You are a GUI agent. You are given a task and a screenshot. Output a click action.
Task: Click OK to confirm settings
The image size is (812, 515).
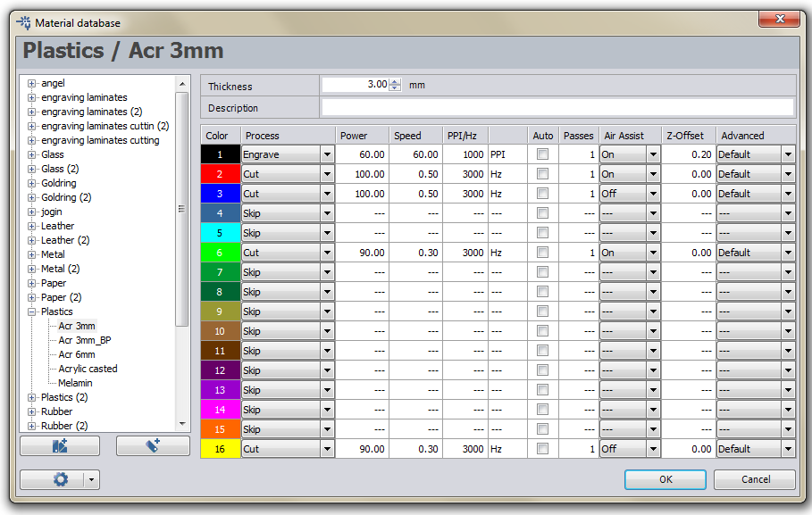(666, 479)
